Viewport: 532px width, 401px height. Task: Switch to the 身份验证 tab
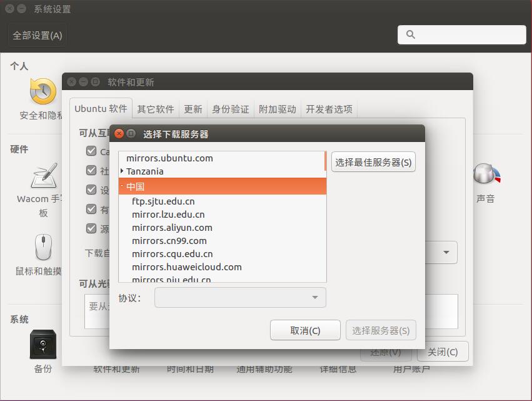click(231, 109)
